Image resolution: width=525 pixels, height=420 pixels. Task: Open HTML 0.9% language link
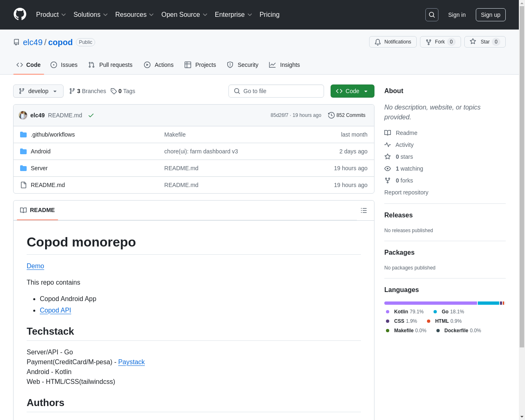pyautogui.click(x=444, y=321)
